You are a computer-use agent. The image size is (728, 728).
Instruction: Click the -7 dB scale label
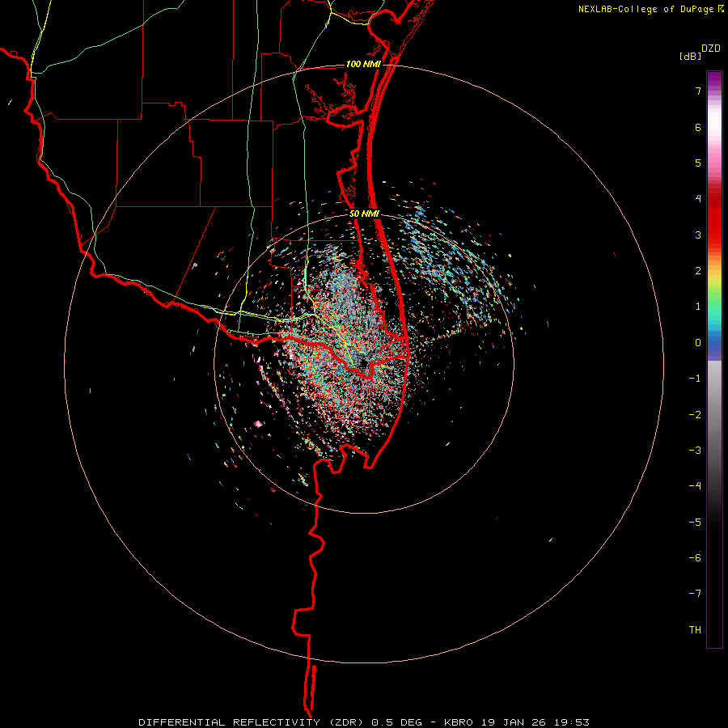695,594
